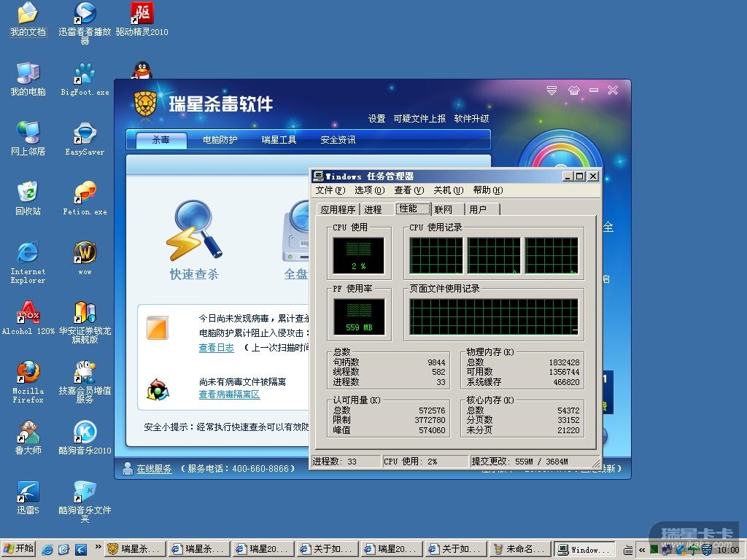
Task: Switch to 瑞星工具 tab in Rising
Action: [279, 139]
